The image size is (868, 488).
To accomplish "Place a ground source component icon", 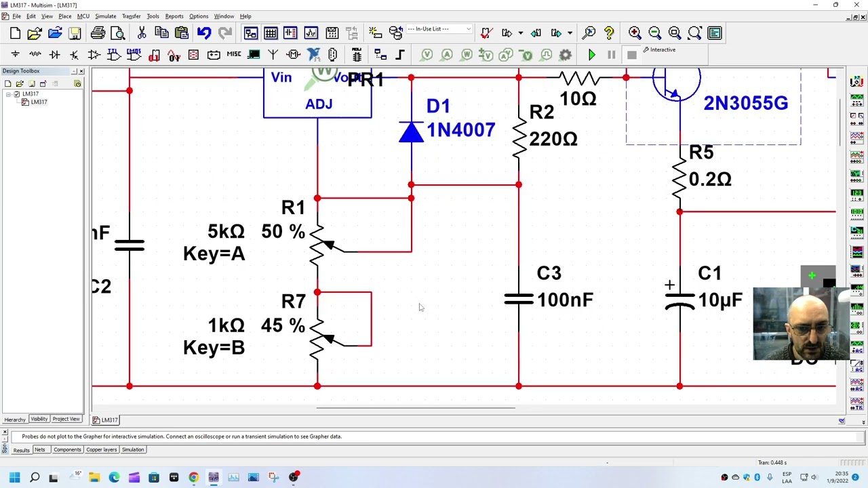I will [15, 55].
